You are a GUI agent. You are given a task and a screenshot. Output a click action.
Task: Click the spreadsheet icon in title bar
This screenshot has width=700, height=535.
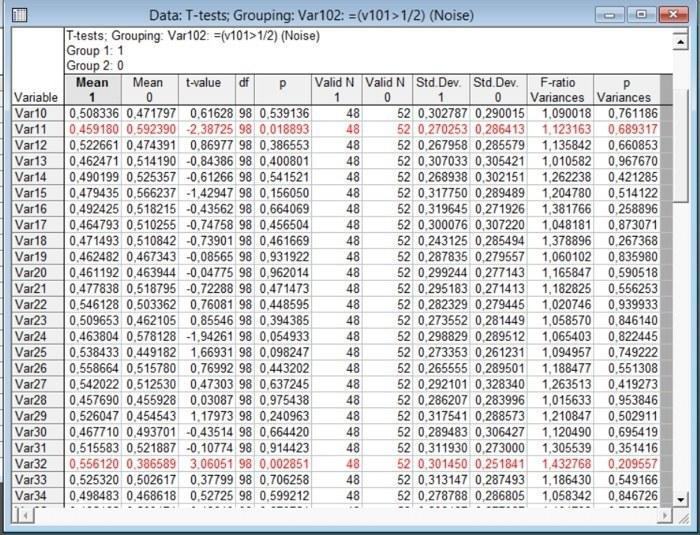click(19, 15)
